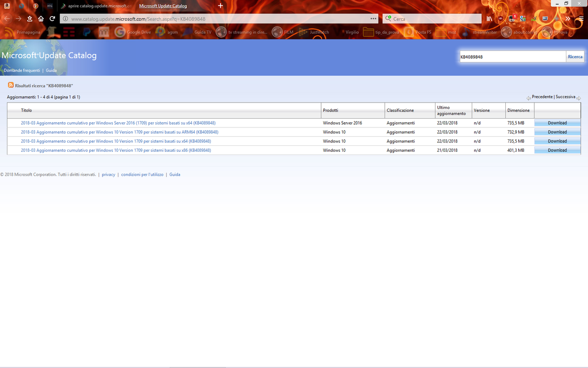588x368 pixels.
Task: Open the Guida TV bookmark
Action: pyautogui.click(x=198, y=32)
